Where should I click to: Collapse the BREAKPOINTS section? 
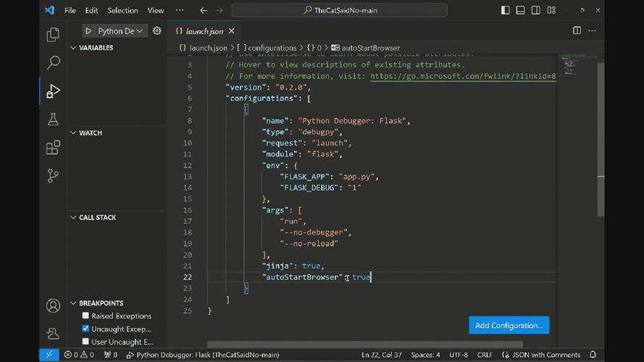[x=73, y=303]
